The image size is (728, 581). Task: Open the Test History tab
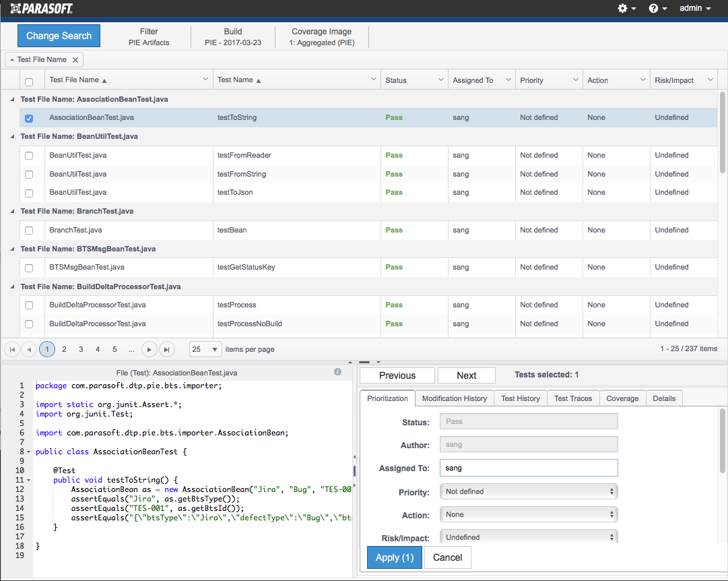click(521, 398)
